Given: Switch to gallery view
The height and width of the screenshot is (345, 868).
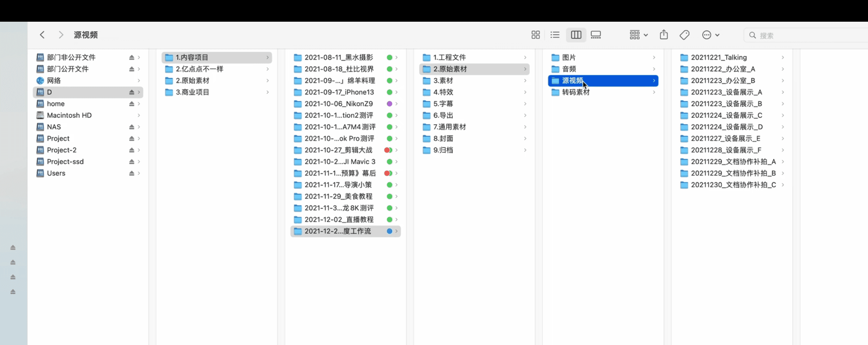Looking at the screenshot, I should tap(596, 35).
